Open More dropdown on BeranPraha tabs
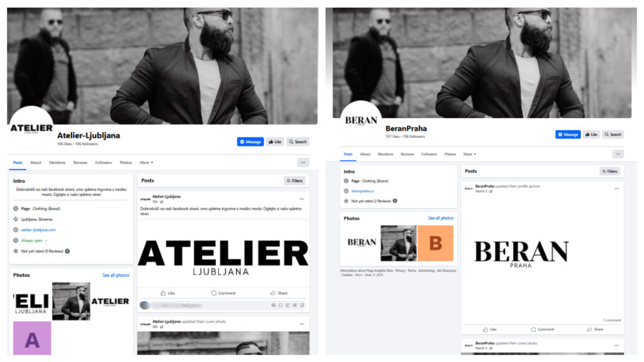Image resolution: width=644 pixels, height=362 pixels. (469, 155)
